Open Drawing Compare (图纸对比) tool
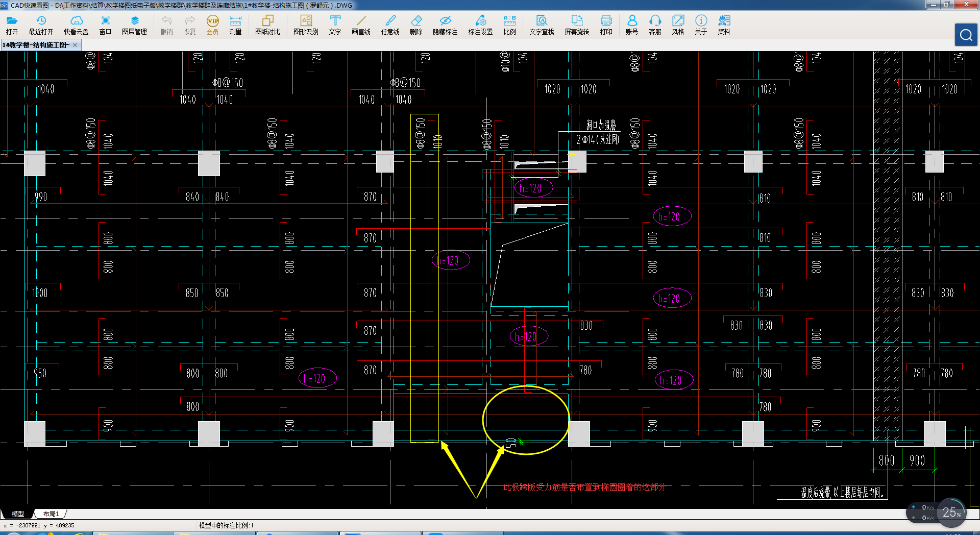 coord(267,25)
